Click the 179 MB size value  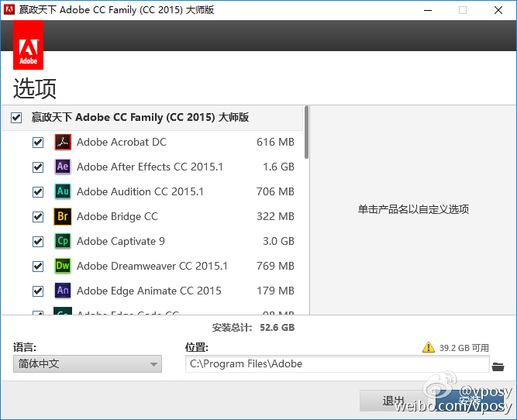pos(275,291)
